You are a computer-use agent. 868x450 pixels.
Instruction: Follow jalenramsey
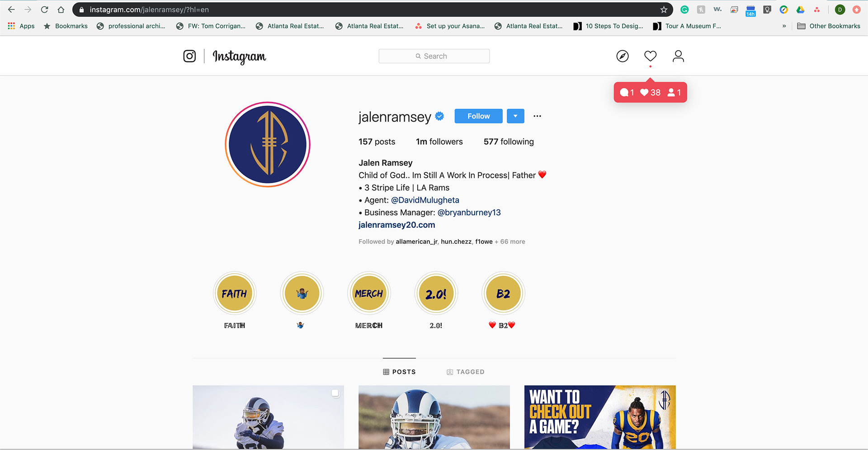[x=478, y=116]
